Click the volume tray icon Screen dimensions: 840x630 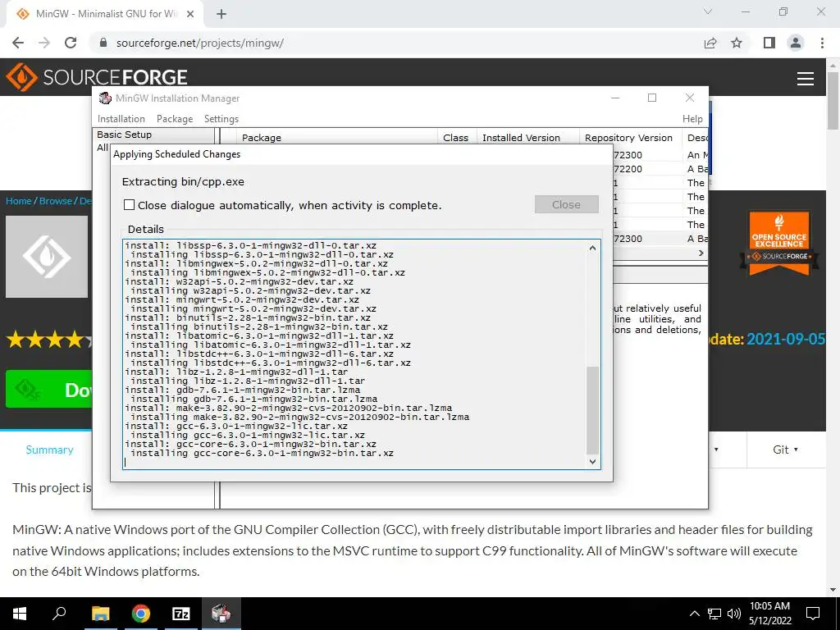[734, 614]
